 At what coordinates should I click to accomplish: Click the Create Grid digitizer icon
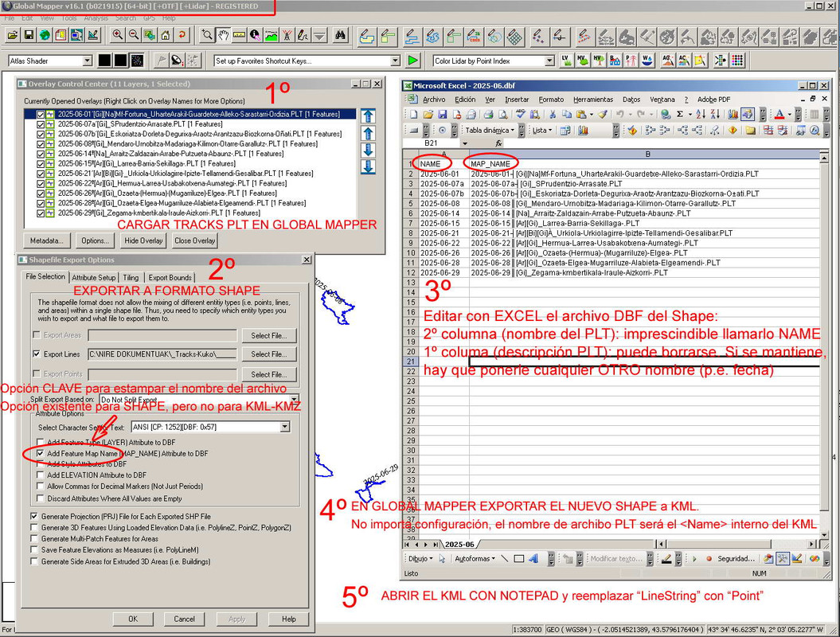(x=515, y=37)
